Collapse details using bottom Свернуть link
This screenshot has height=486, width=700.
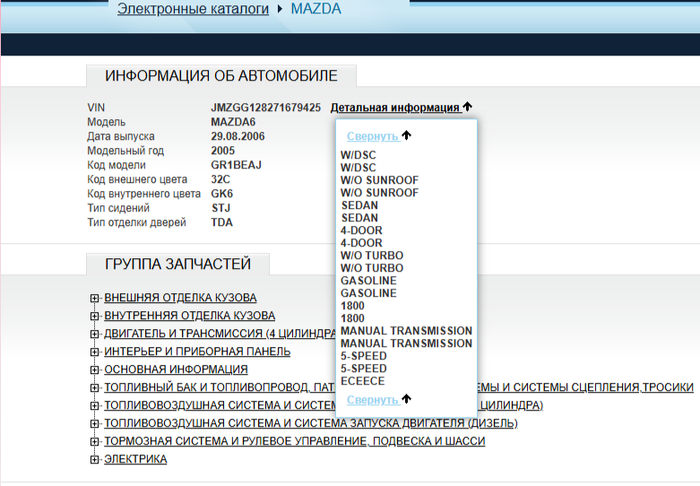(x=372, y=399)
